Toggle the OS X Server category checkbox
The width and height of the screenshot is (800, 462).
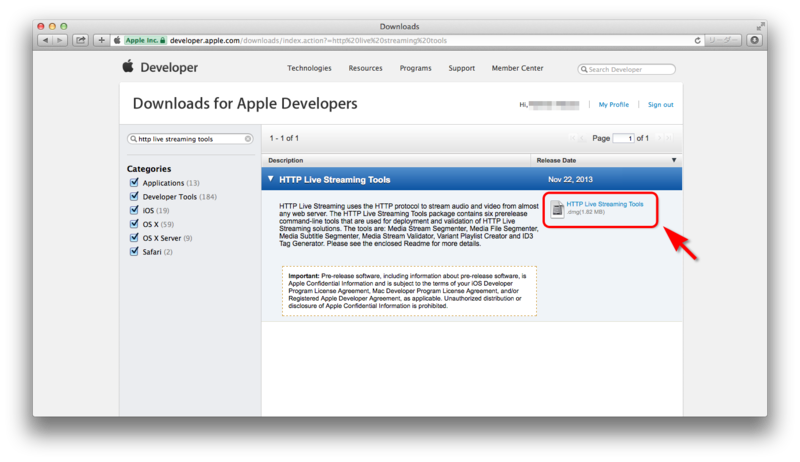click(134, 237)
